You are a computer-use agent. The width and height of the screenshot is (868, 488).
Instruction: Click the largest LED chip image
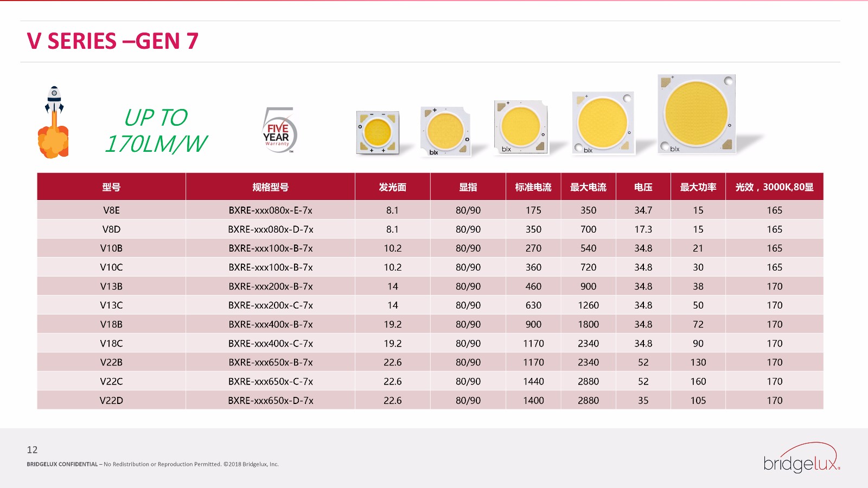click(x=697, y=114)
